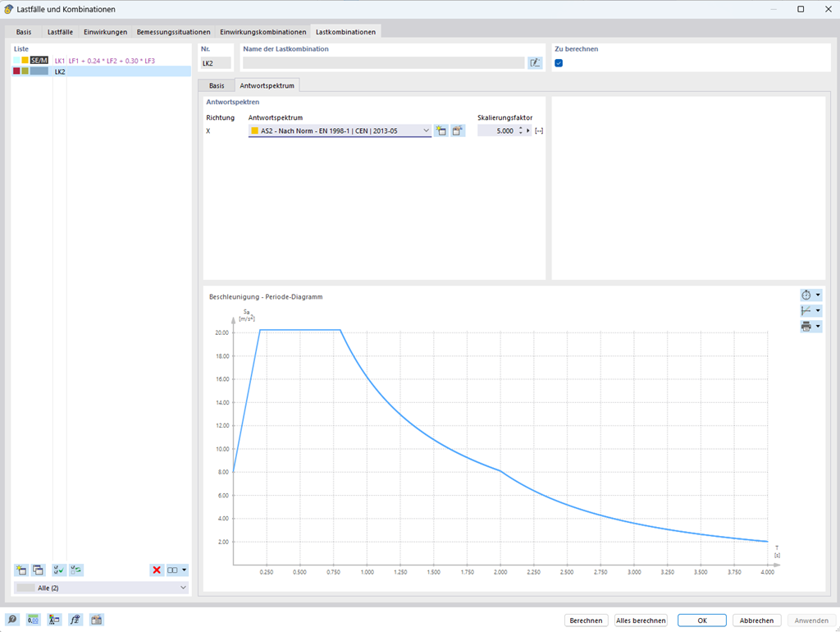The image size is (840, 632).
Task: Edit the load combination name icon
Action: (535, 62)
